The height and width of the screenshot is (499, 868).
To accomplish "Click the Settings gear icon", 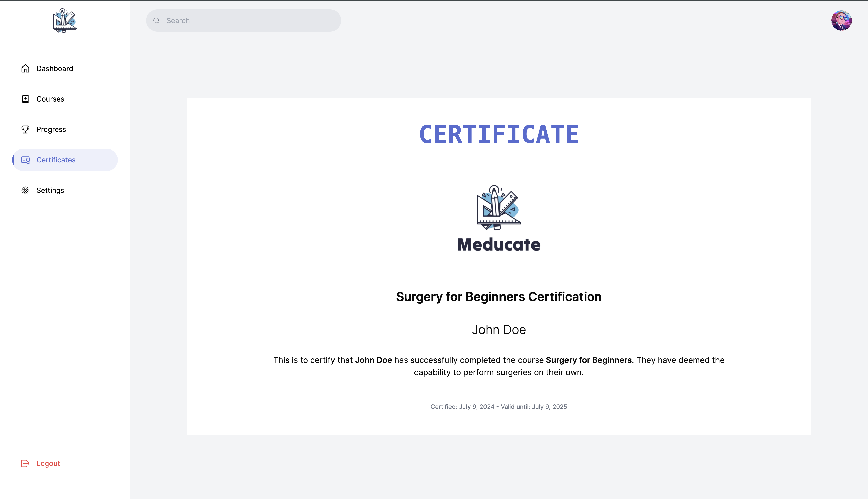I will [x=25, y=191].
